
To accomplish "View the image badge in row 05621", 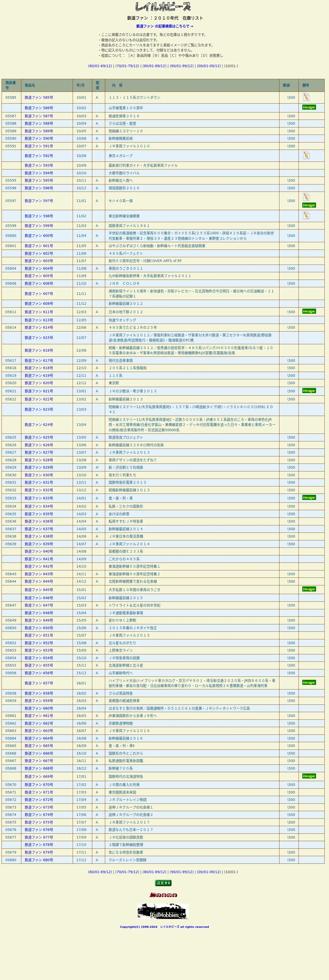I will click(x=309, y=391).
